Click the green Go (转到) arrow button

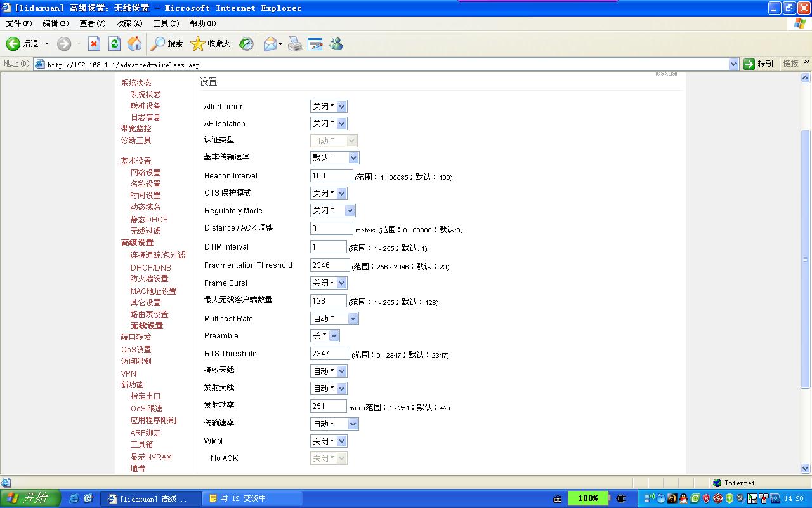pyautogui.click(x=759, y=63)
